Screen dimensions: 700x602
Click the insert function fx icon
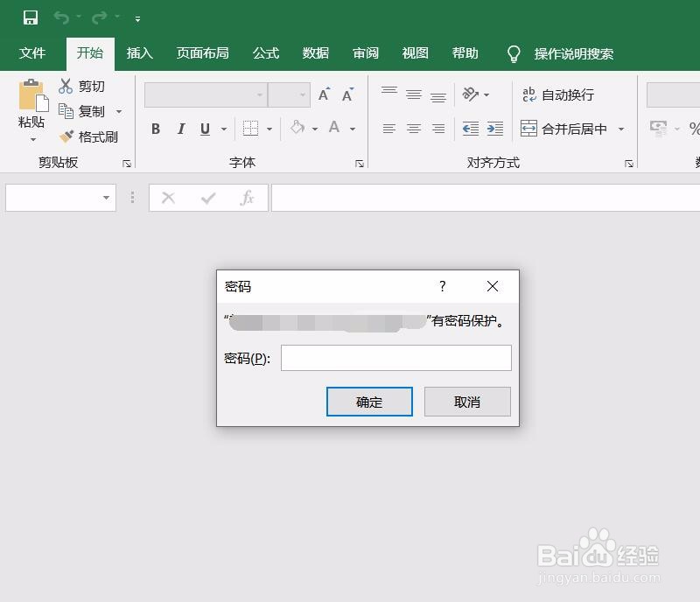coord(247,198)
